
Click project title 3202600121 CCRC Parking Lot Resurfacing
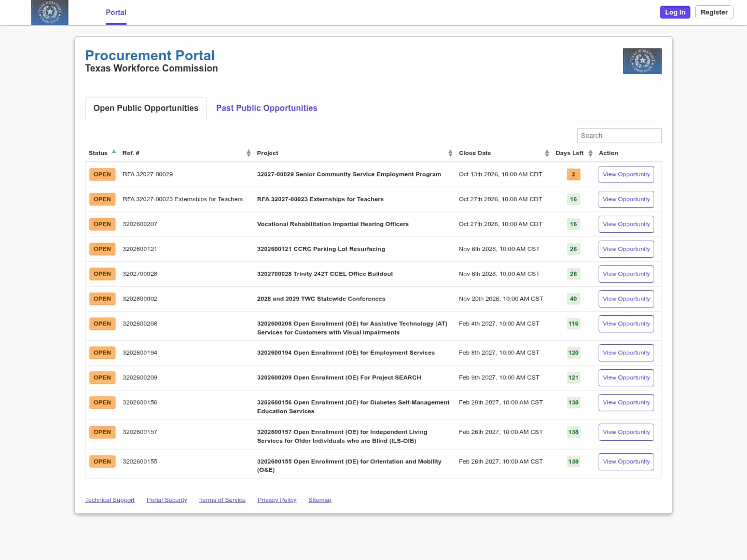321,249
